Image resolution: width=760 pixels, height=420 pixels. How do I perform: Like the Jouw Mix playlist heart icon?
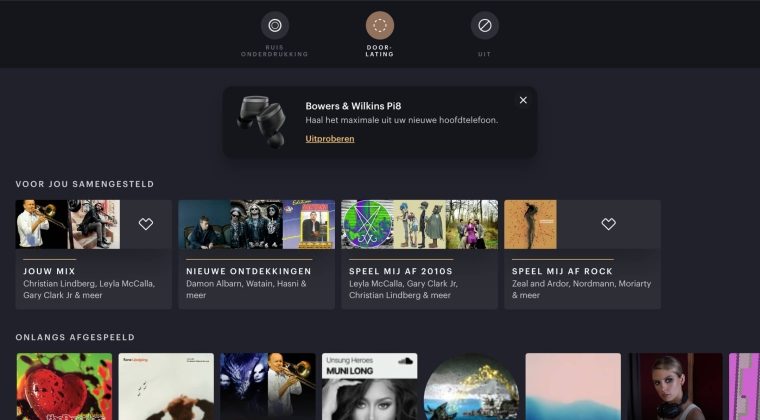pyautogui.click(x=146, y=224)
